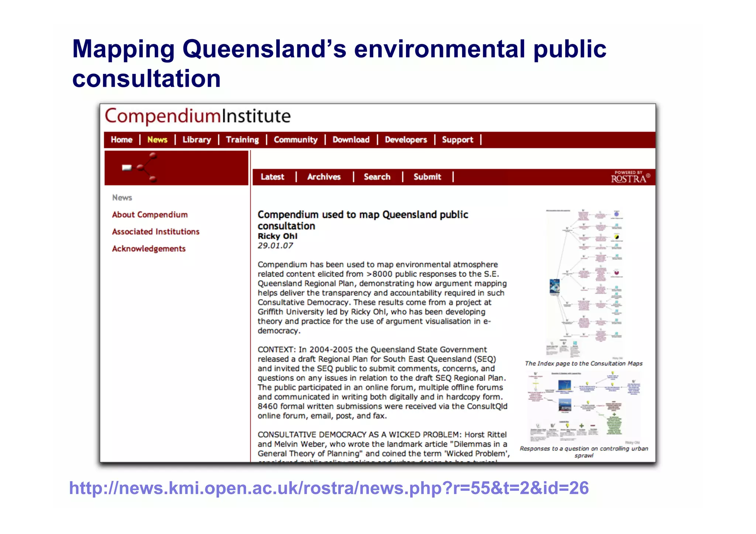Viewport: 756px width, 534px height.
Task: Click the slide title Mapping Queensland's environmental public consultation
Action: [339, 63]
